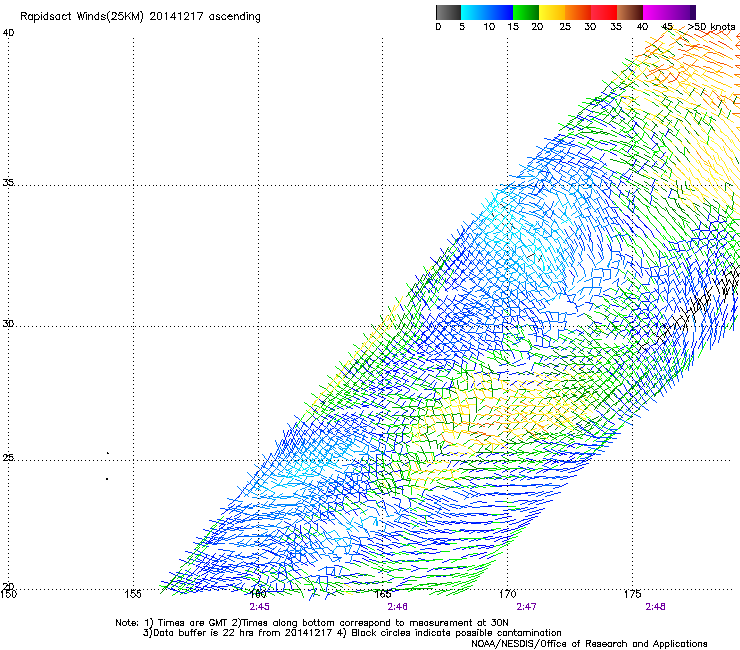Click the longitude label 170
This screenshot has height=650, width=740.
[507, 594]
